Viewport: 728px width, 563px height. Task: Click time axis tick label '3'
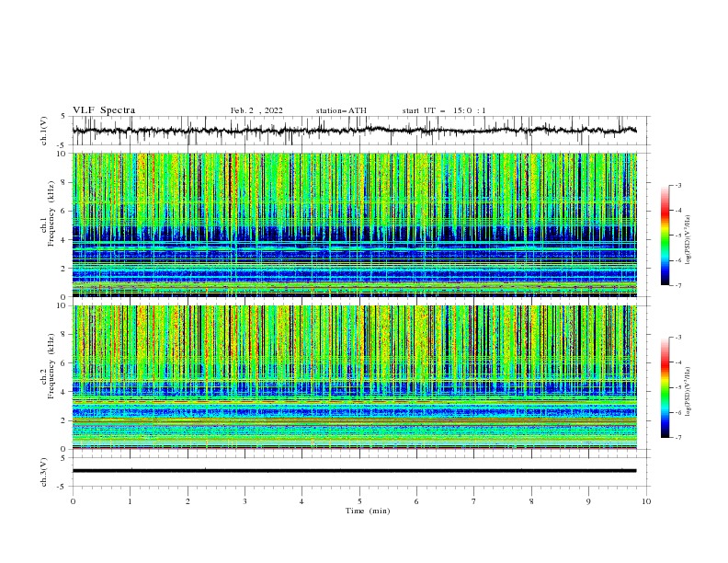tap(245, 501)
